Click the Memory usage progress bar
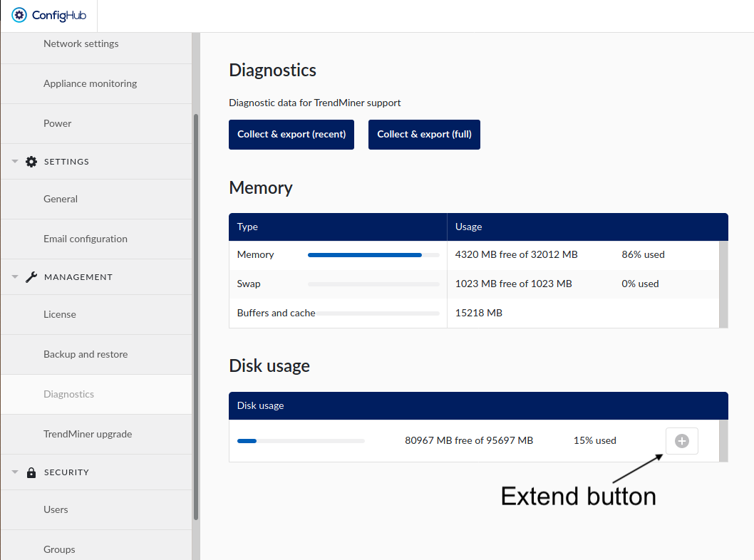The height and width of the screenshot is (560, 754). (x=373, y=254)
